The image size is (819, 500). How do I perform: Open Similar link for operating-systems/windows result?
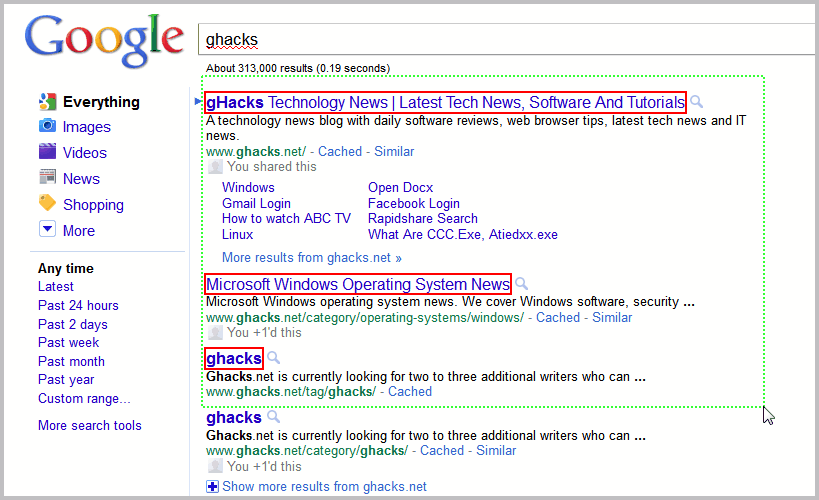coord(612,318)
